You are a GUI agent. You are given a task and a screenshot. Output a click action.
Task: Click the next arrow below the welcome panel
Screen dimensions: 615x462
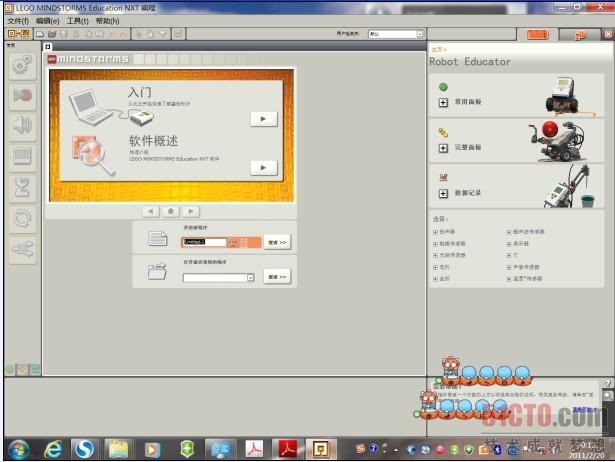coord(191,211)
